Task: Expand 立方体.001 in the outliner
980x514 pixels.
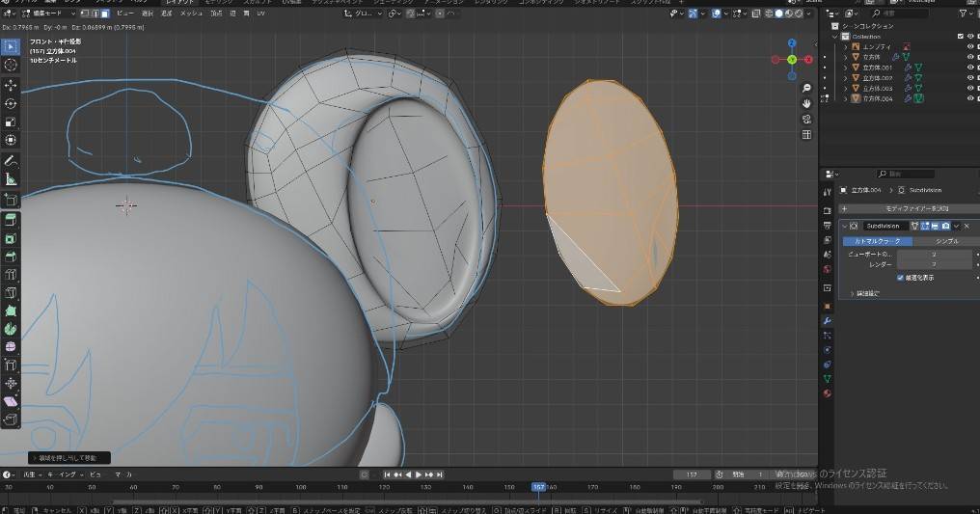Action: [846, 68]
